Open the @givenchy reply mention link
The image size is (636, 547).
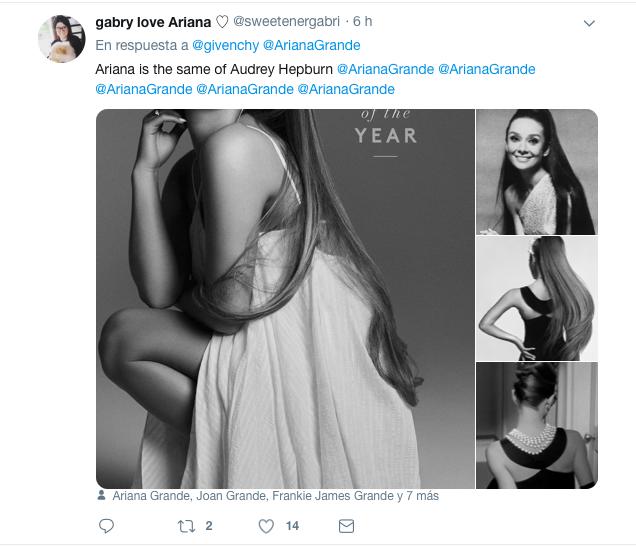(224, 45)
